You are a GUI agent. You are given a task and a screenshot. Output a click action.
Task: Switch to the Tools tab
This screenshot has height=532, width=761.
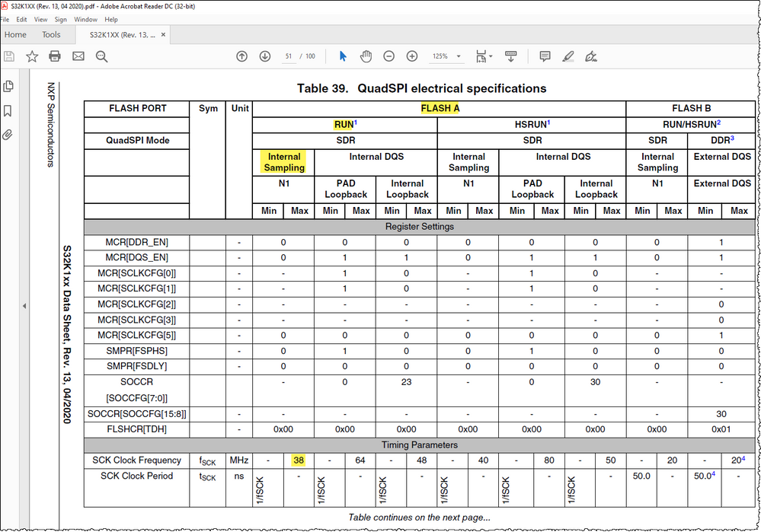tap(51, 35)
